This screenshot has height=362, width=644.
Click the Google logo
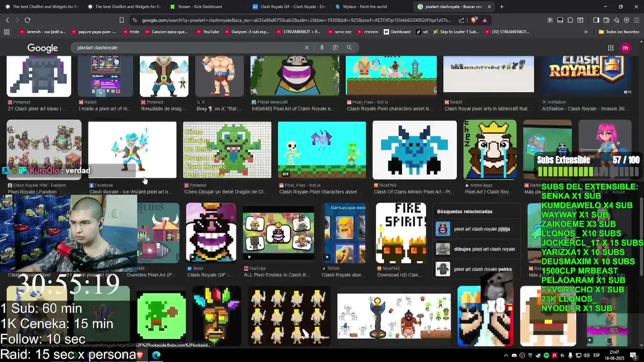pos(42,48)
